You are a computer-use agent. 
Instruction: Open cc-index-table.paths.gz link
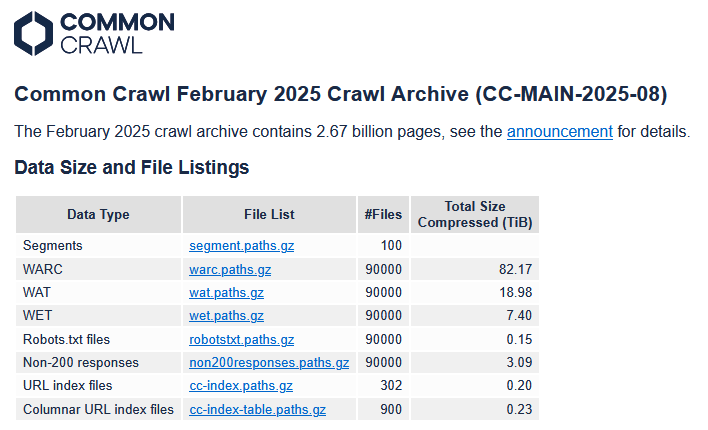[257, 409]
